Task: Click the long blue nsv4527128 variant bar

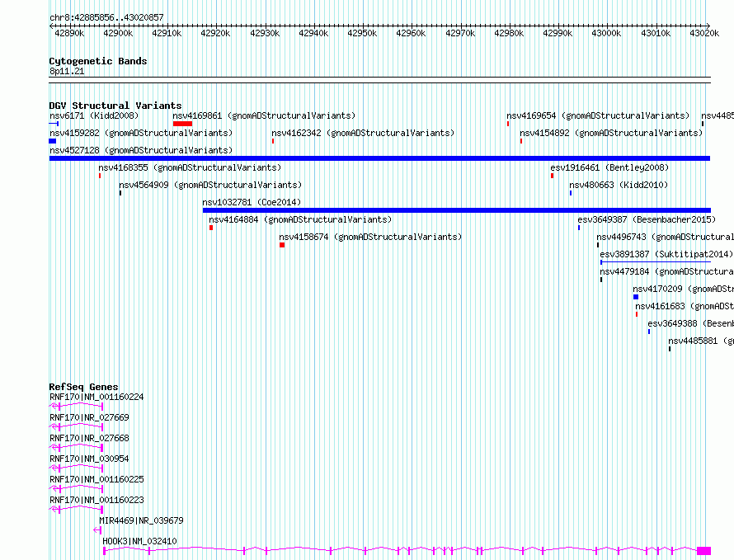Action: pyautogui.click(x=379, y=158)
